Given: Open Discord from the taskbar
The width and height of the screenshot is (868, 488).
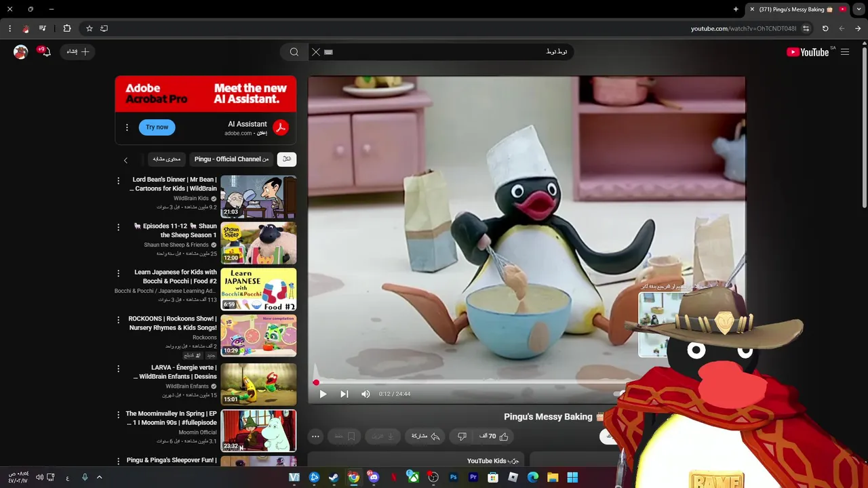Looking at the screenshot, I should pyautogui.click(x=374, y=477).
